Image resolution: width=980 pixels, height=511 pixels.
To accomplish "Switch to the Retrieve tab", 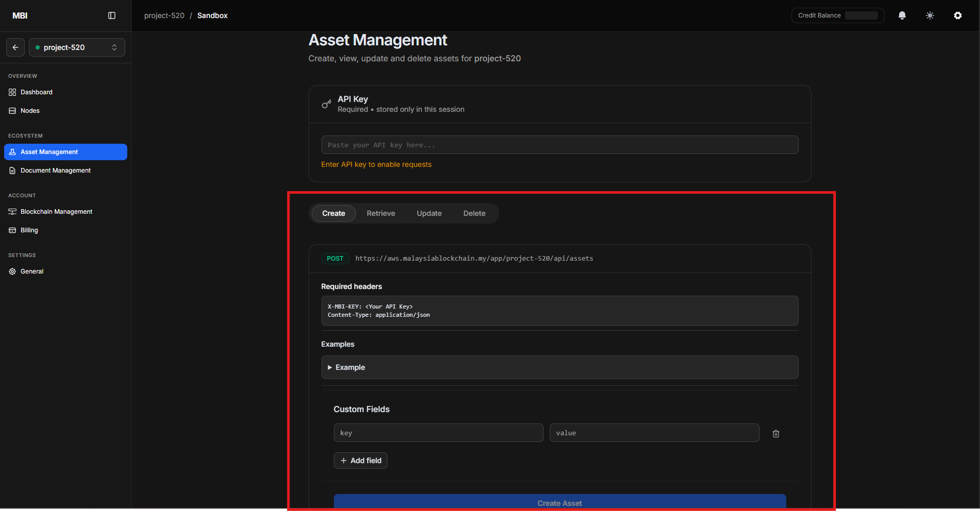I will click(x=381, y=213).
